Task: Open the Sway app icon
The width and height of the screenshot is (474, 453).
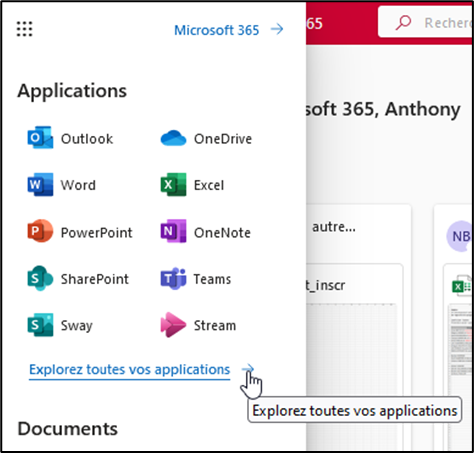Action: [x=40, y=325]
